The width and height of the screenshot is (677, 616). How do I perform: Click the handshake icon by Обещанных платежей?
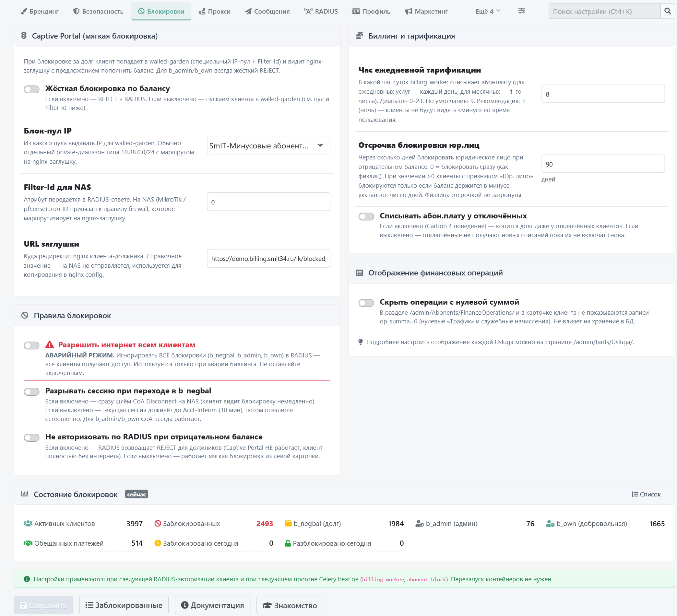coord(28,543)
